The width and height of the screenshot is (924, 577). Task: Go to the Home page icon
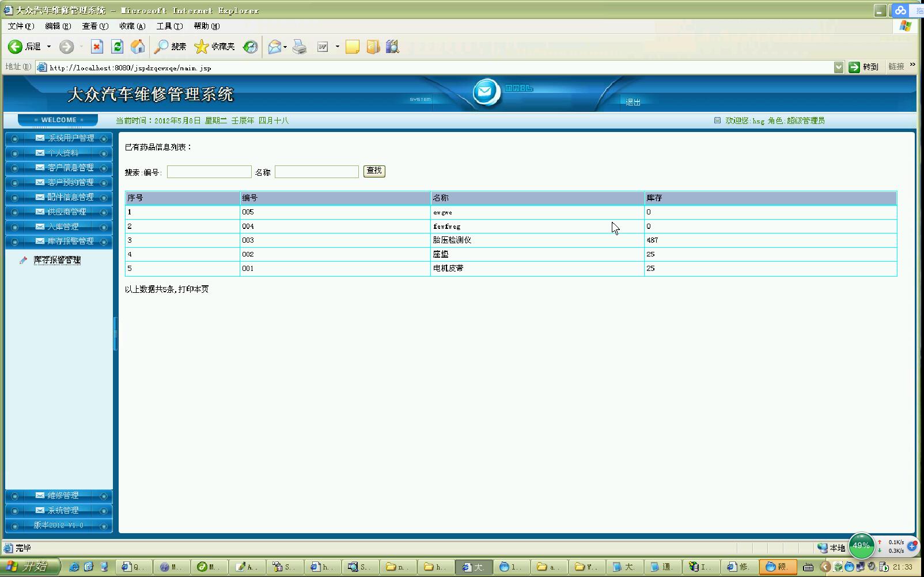tap(138, 47)
